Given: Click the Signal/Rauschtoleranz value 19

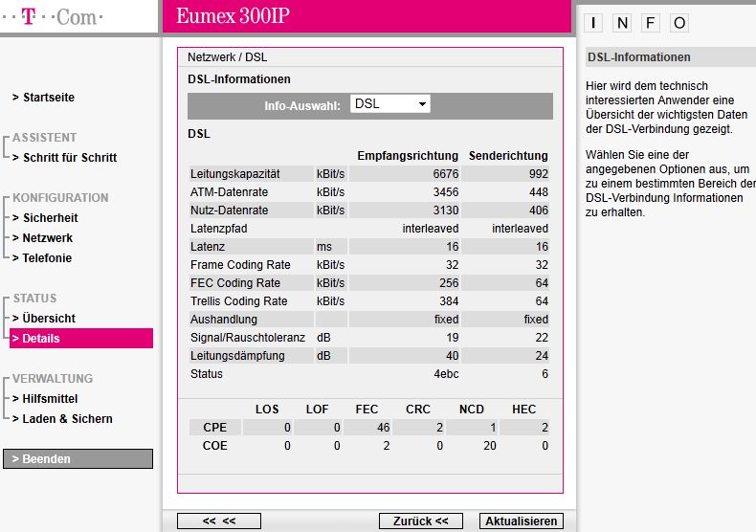Looking at the screenshot, I should [x=453, y=338].
